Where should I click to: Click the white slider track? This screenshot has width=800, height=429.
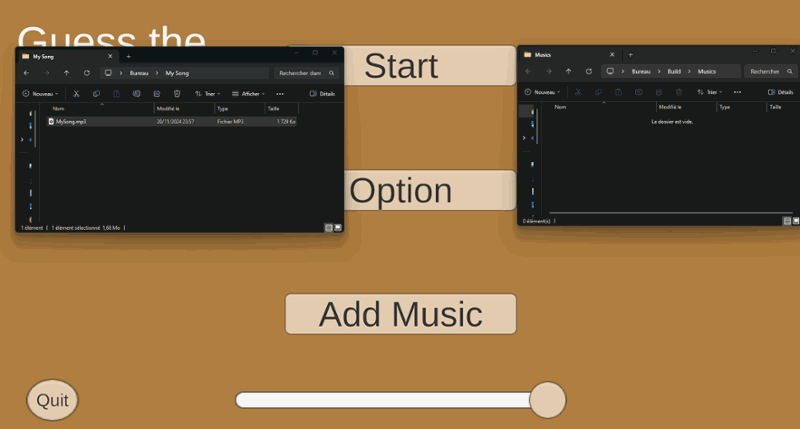383,400
